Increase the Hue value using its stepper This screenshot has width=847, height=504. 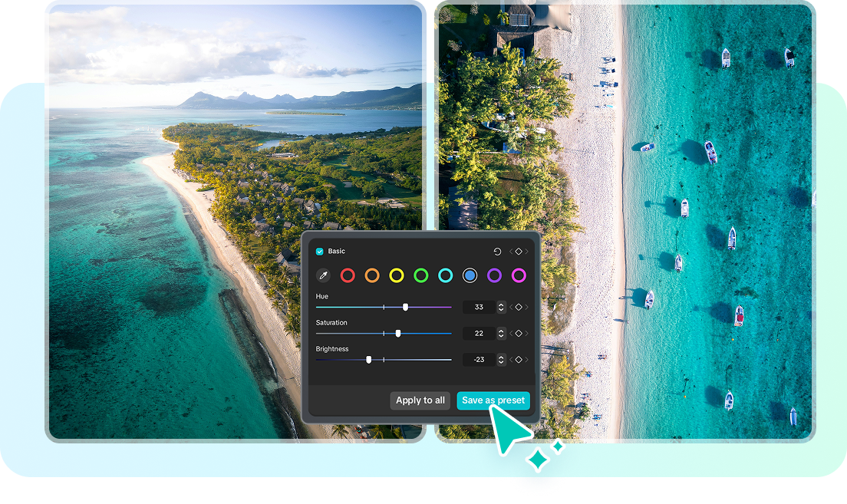tap(501, 304)
